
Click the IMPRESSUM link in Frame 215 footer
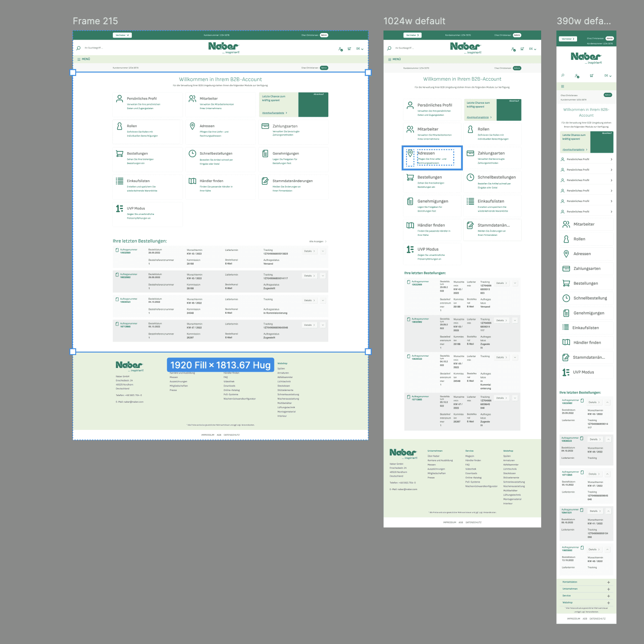207,435
